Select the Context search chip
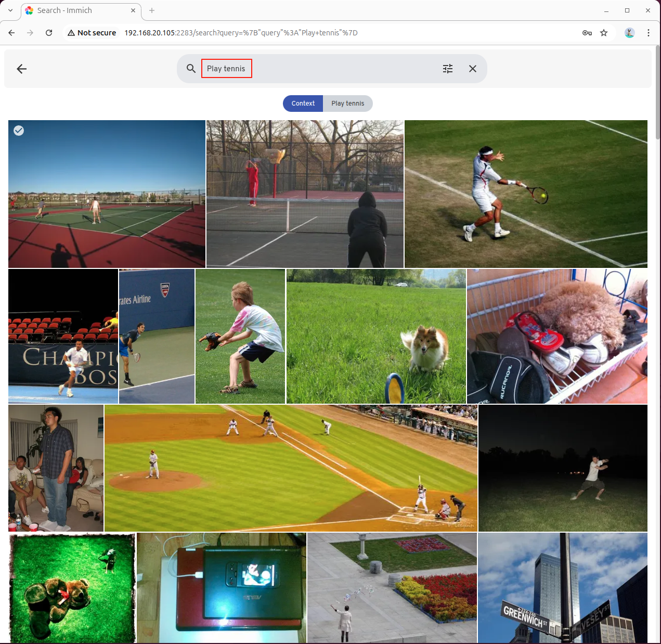The height and width of the screenshot is (644, 661). coord(303,104)
